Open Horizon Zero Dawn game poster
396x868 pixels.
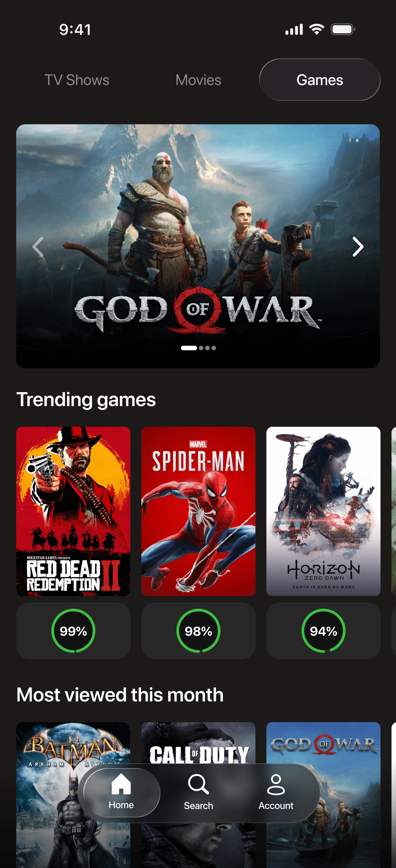pos(323,511)
